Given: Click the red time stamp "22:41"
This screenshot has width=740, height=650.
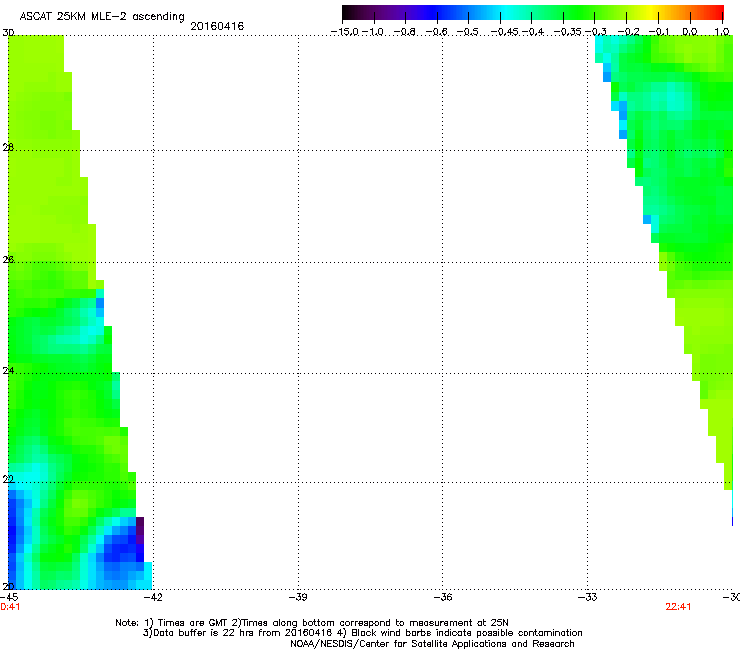Looking at the screenshot, I should (678, 607).
